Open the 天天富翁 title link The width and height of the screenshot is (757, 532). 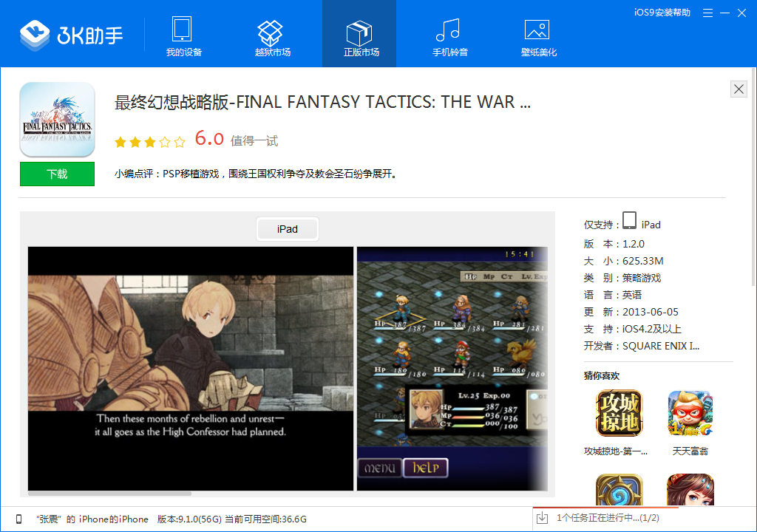click(690, 451)
